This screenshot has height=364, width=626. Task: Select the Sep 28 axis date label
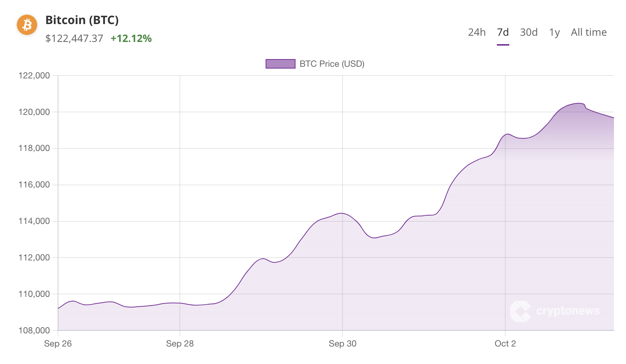tap(180, 344)
